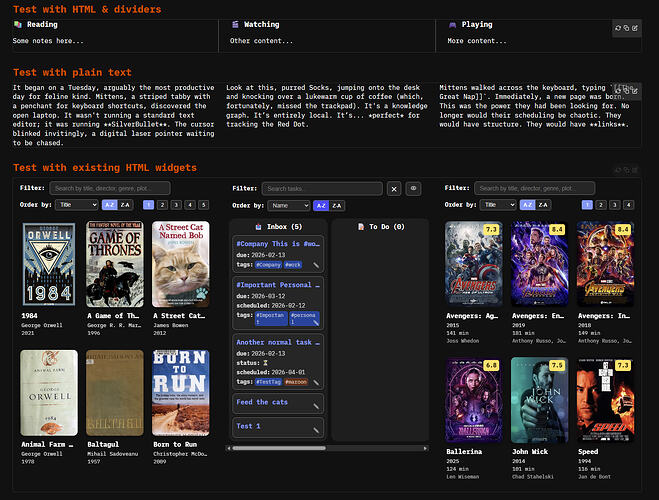Click pencil icon on Feed the cats task
Screen dimensions: 659x500
(315, 407)
